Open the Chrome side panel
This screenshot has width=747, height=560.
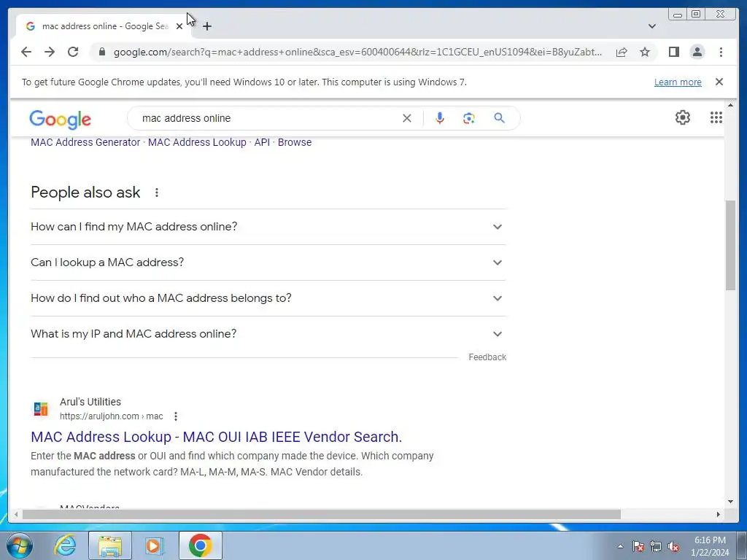(673, 52)
